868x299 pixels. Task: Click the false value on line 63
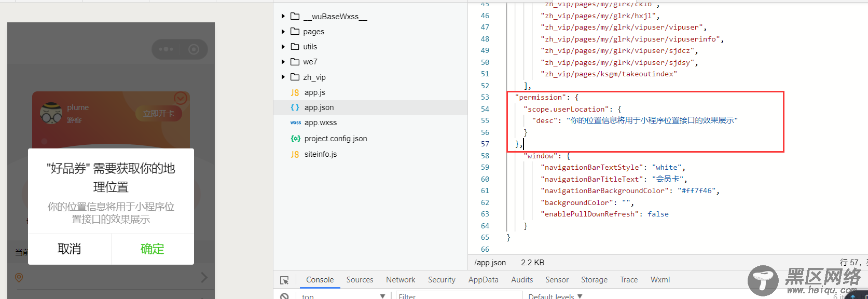[658, 214]
